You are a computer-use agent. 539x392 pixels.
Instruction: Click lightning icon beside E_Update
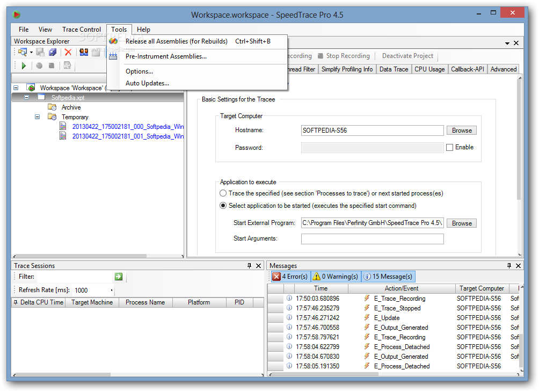(367, 317)
